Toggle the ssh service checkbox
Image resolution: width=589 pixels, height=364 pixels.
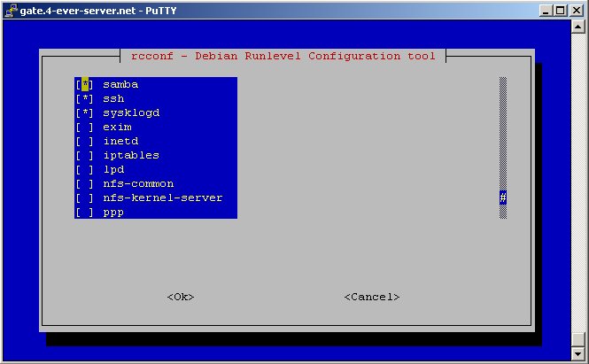[x=85, y=99]
